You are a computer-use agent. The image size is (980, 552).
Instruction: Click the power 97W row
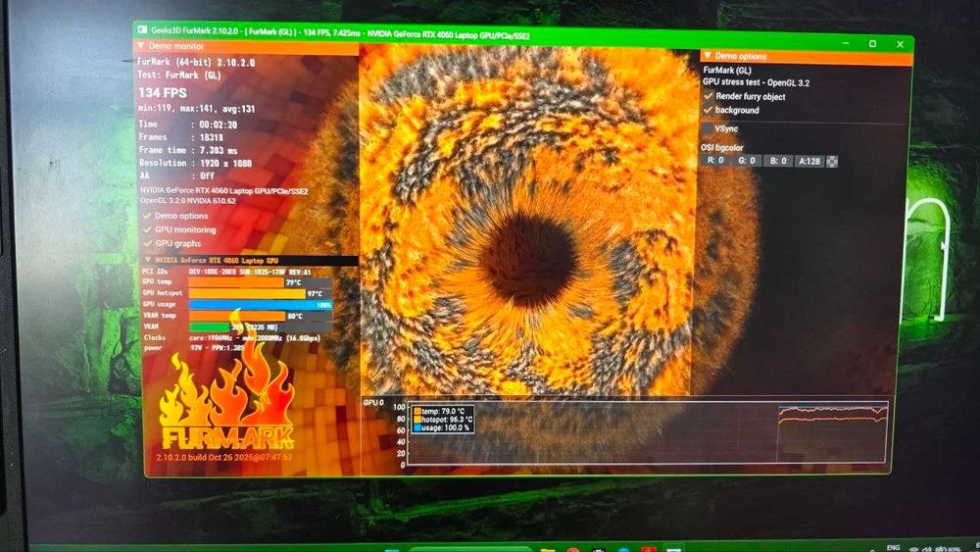point(193,348)
